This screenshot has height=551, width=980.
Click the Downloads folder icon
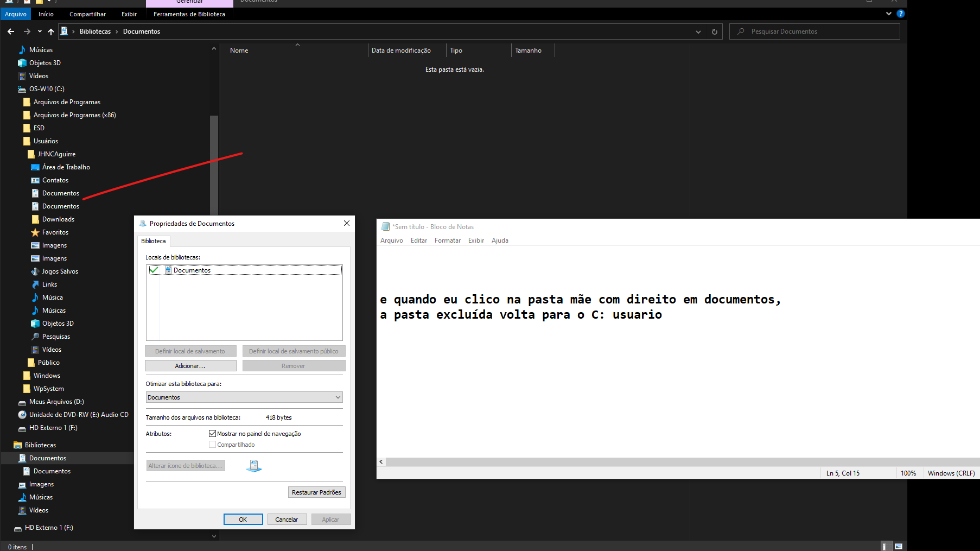click(x=35, y=219)
